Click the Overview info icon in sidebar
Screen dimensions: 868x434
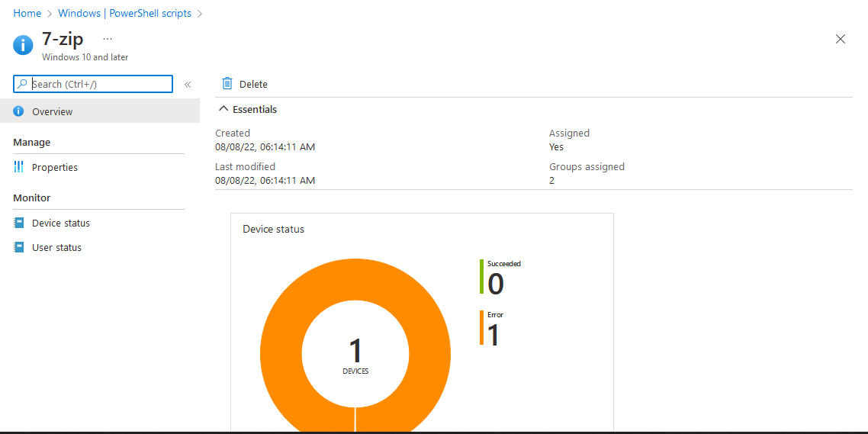point(19,111)
